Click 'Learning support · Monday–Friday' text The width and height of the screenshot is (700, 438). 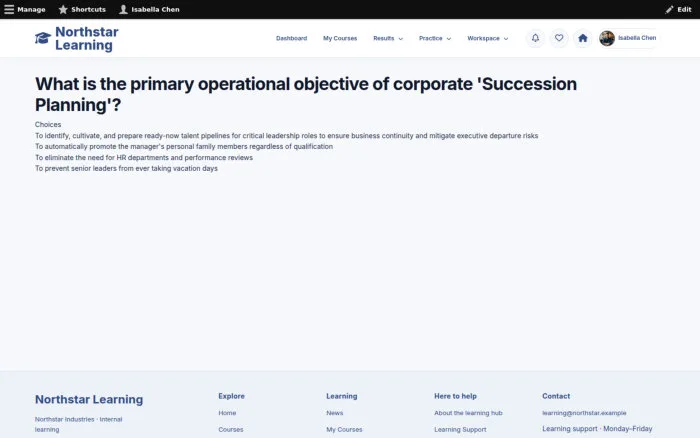coord(597,429)
